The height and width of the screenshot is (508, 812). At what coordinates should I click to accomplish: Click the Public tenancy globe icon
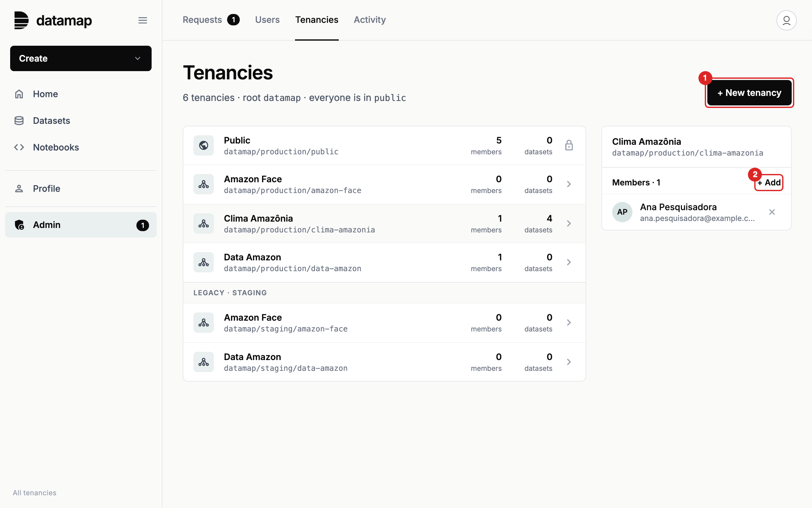pyautogui.click(x=204, y=145)
